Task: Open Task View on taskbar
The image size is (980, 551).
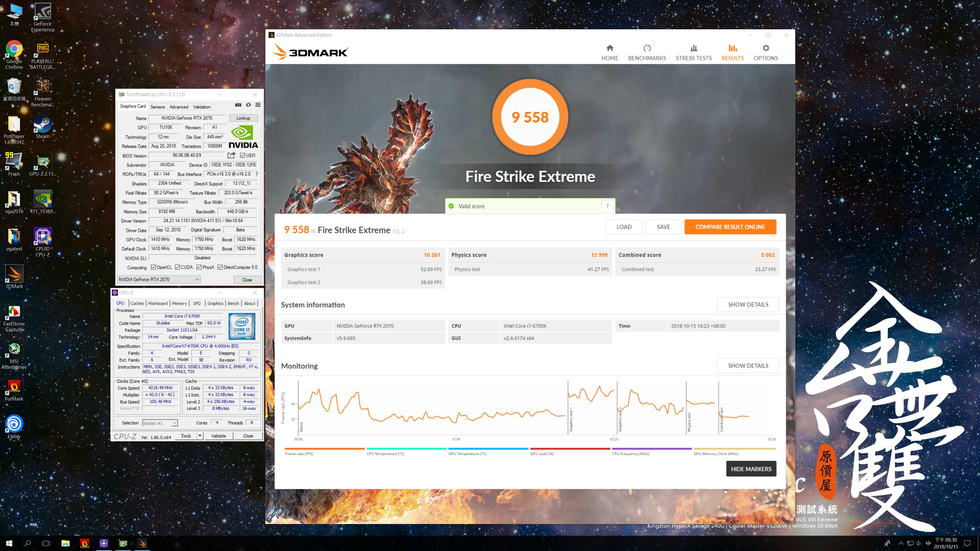Action: [x=46, y=543]
